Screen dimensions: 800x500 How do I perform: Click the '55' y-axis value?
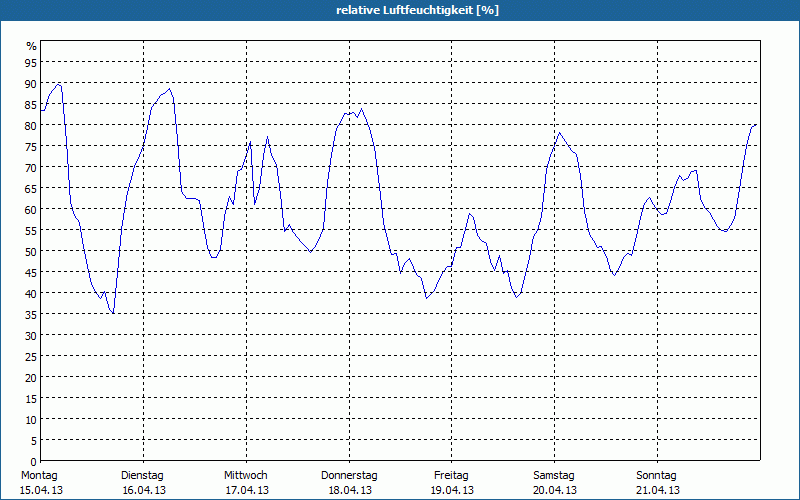(x=31, y=231)
